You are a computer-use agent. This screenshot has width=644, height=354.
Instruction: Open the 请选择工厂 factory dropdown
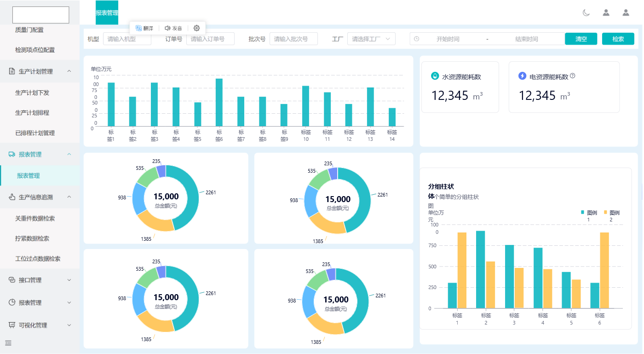tap(371, 39)
